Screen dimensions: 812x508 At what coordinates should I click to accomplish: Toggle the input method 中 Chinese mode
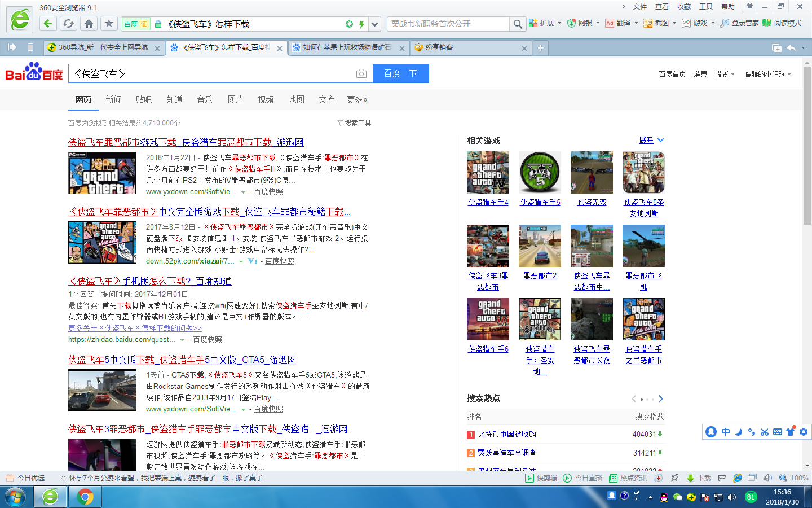[x=726, y=432]
